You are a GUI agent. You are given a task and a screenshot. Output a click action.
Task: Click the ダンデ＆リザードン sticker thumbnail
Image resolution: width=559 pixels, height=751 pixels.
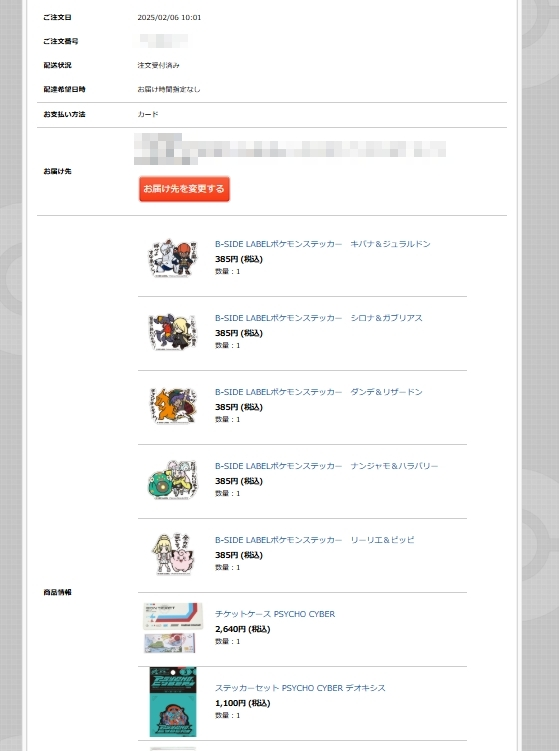click(x=173, y=406)
